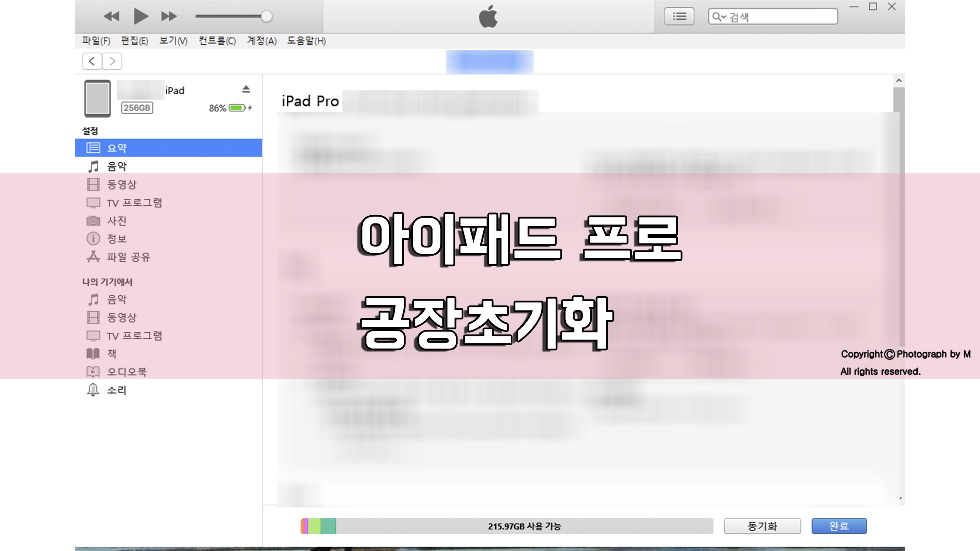980x551 pixels.
Task: Select 음악 under 나의 기기에서
Action: (117, 299)
